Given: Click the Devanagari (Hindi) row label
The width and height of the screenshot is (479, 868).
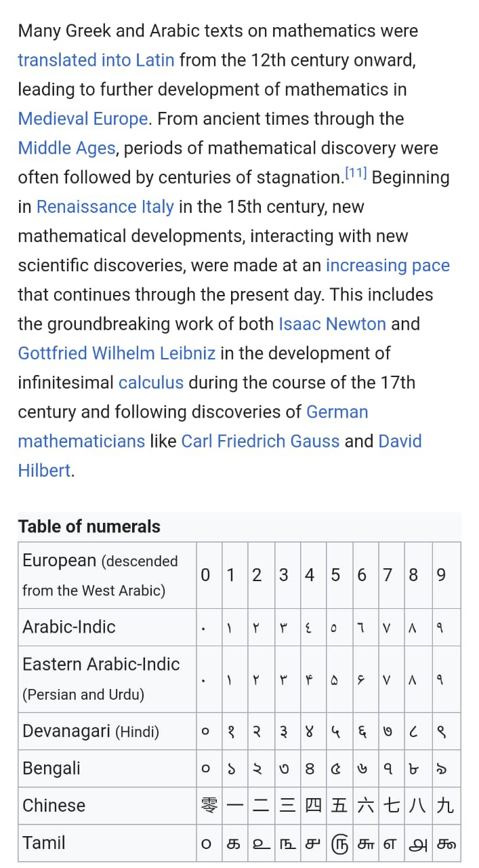Looking at the screenshot, I should point(91,731).
